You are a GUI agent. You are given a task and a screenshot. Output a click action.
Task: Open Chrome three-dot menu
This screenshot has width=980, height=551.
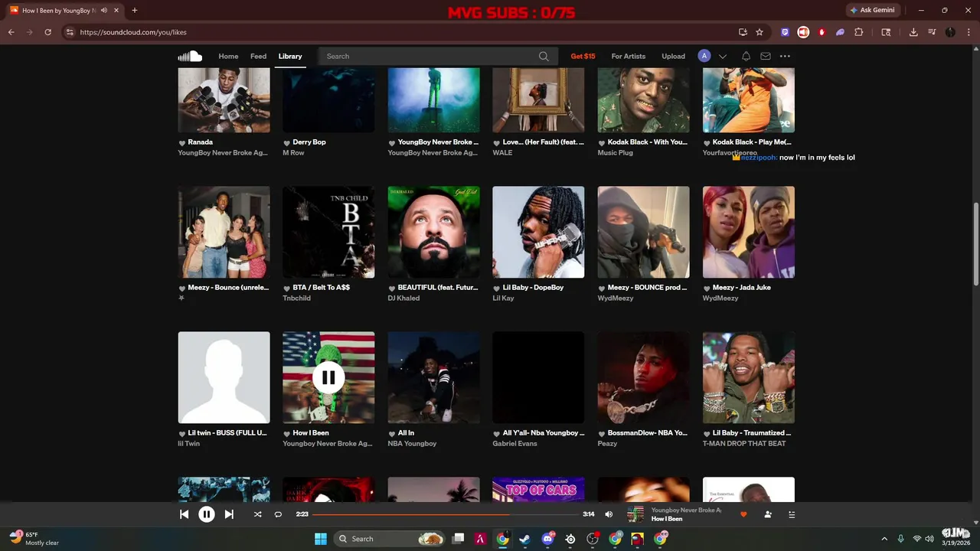click(x=969, y=32)
